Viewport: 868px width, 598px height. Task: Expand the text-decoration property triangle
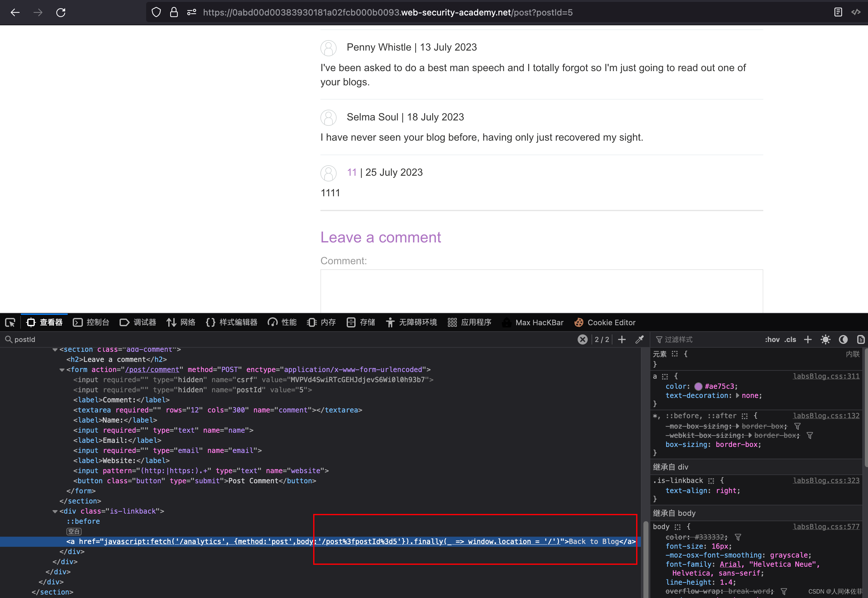click(738, 396)
